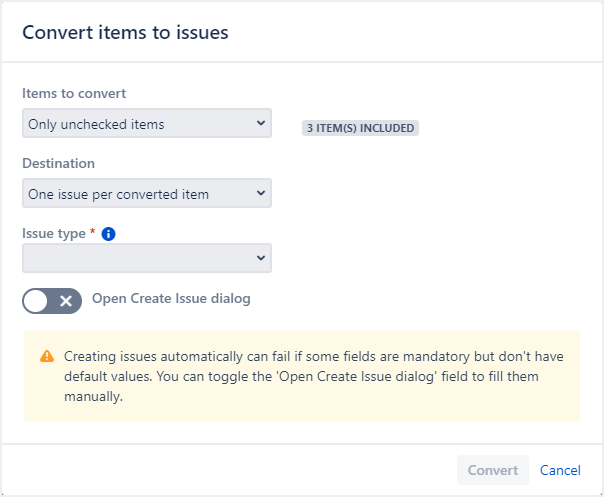The height and width of the screenshot is (497, 604).
Task: Click the chevron arrow on Issue type select
Action: [261, 258]
